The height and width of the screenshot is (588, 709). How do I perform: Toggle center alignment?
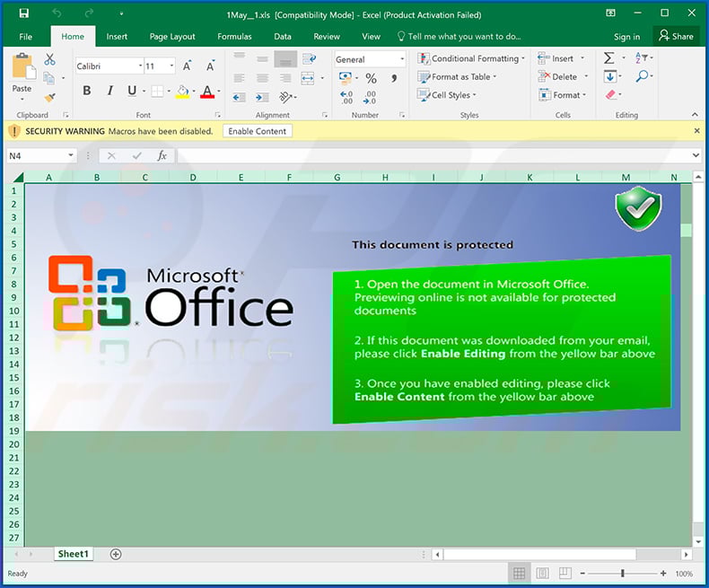coord(262,78)
